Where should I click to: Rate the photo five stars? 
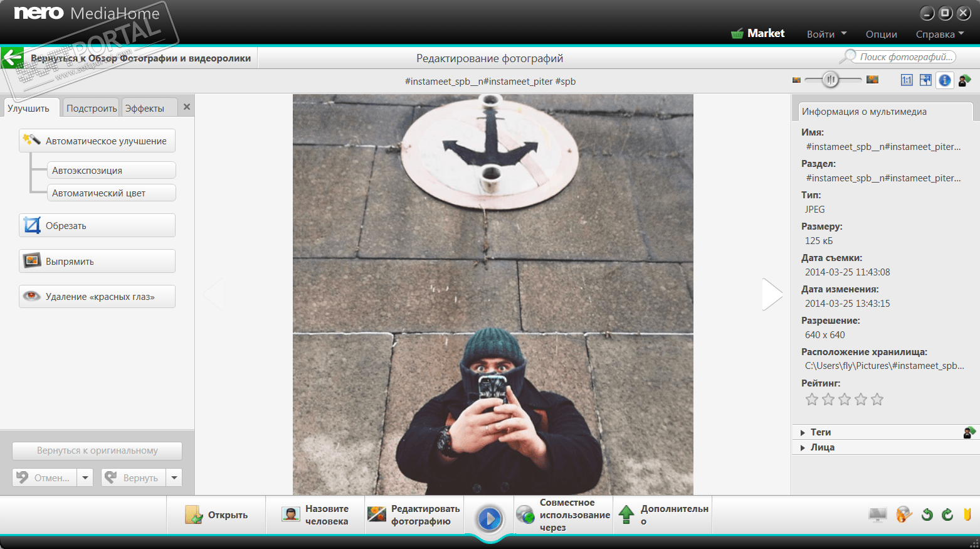877,399
